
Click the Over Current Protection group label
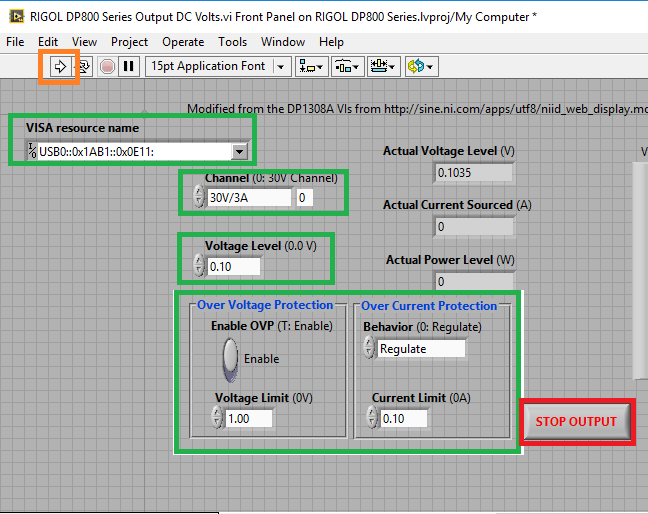click(429, 306)
